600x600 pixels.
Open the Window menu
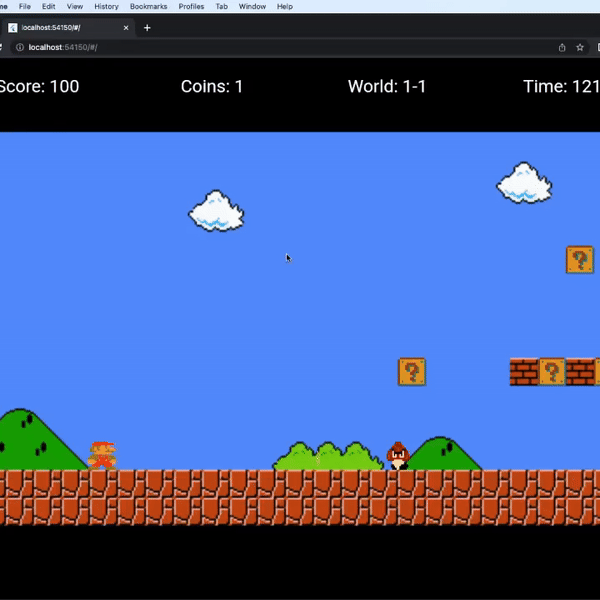point(252,6)
